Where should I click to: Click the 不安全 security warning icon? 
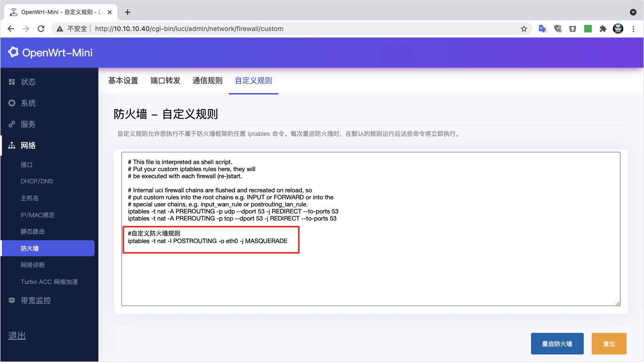click(x=59, y=29)
